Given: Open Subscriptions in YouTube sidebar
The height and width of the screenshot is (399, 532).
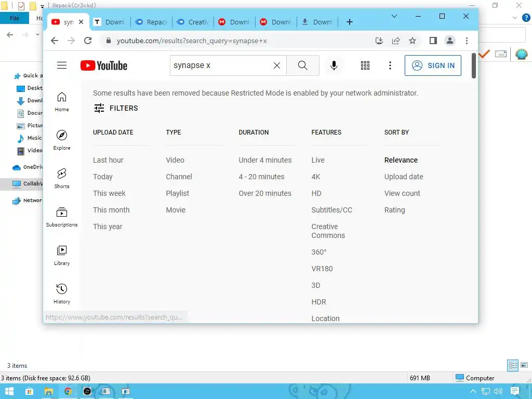Looking at the screenshot, I should coord(62,217).
